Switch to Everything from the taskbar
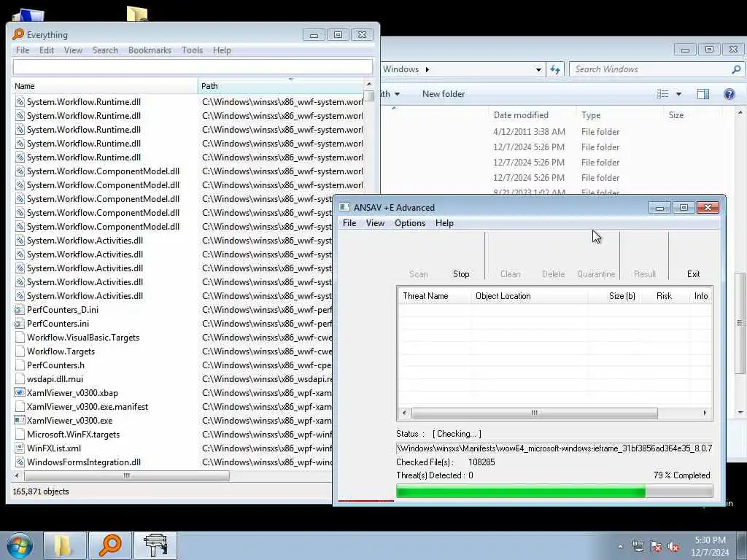The image size is (747, 560). click(x=109, y=545)
